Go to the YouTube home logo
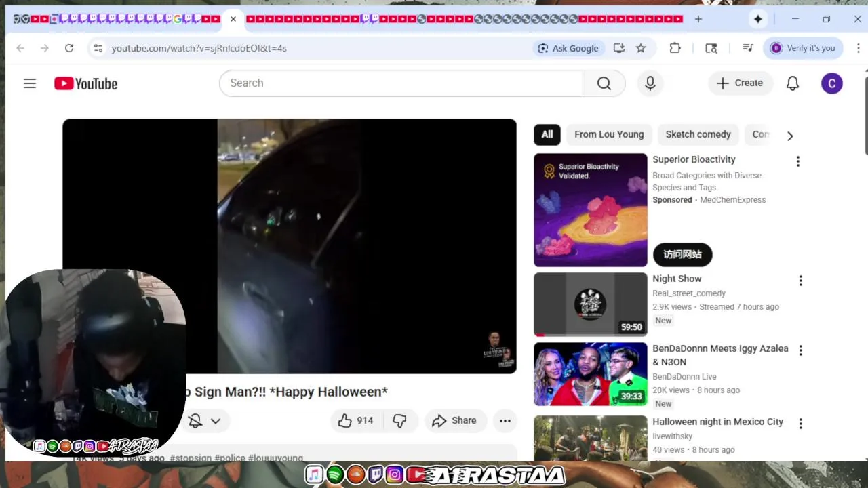868x488 pixels. (86, 83)
